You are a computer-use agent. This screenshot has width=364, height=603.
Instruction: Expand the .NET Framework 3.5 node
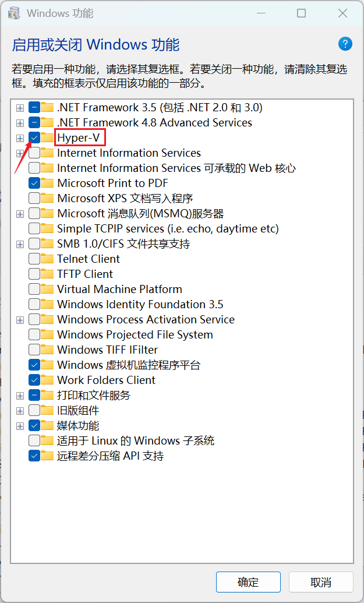(20, 108)
